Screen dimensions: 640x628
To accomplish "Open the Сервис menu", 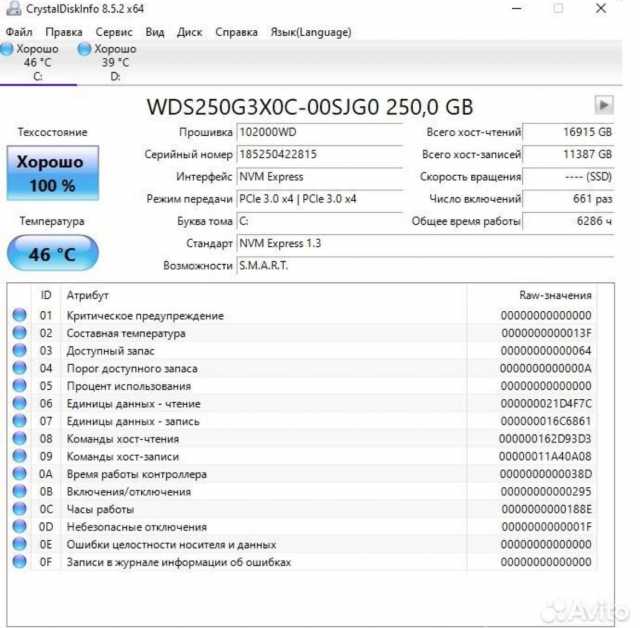I will point(114,32).
